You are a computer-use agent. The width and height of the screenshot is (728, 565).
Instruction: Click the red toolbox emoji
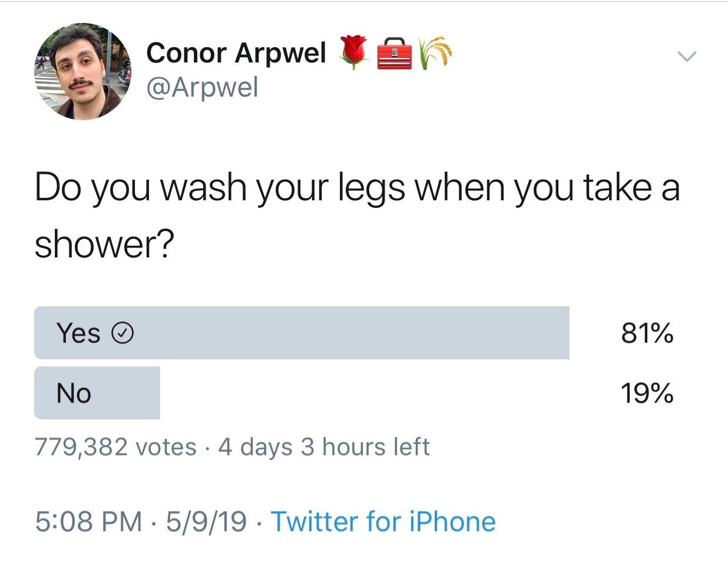[x=393, y=54]
